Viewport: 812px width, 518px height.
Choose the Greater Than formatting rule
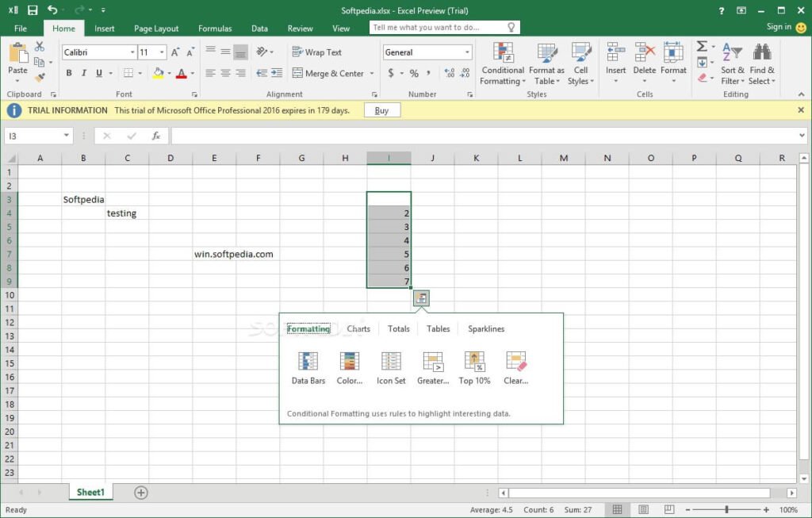pyautogui.click(x=433, y=368)
